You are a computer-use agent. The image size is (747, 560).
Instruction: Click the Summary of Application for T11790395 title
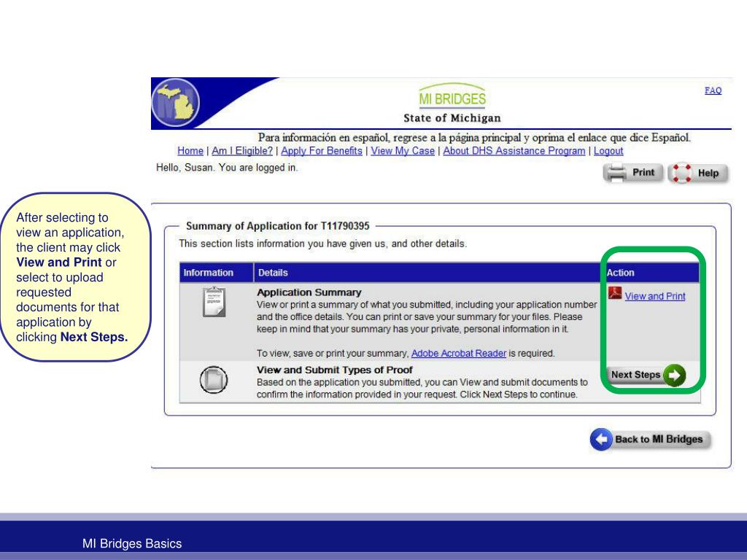click(x=278, y=226)
